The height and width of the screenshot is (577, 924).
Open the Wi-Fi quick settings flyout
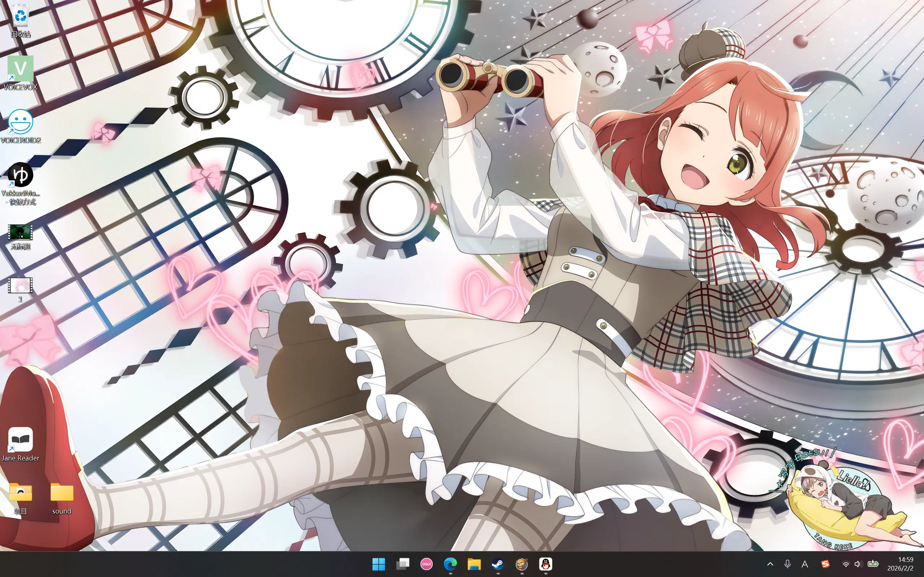(846, 564)
